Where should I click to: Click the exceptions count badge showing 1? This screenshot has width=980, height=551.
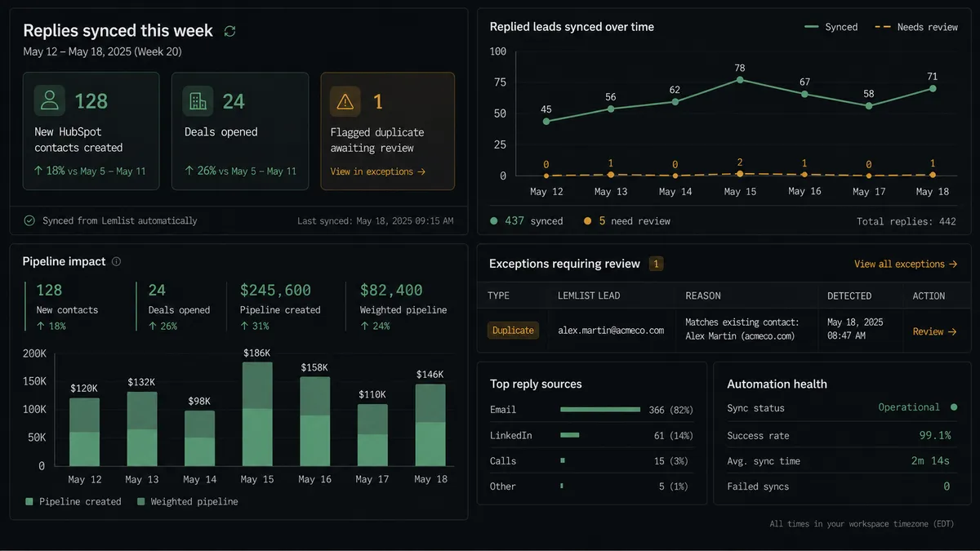coord(657,264)
